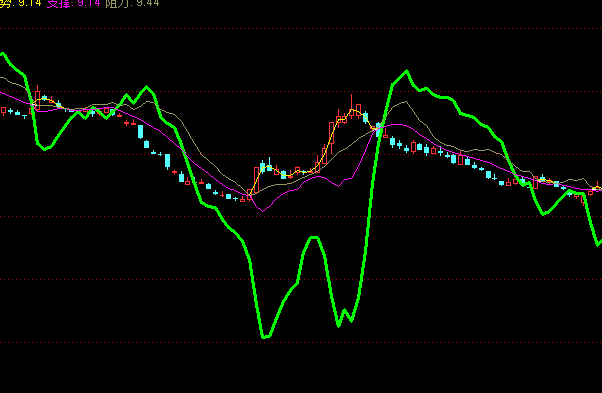Screen dimensions: 602x393
Task: Select the green line's twin-peak top on the left
Action: 146,88
